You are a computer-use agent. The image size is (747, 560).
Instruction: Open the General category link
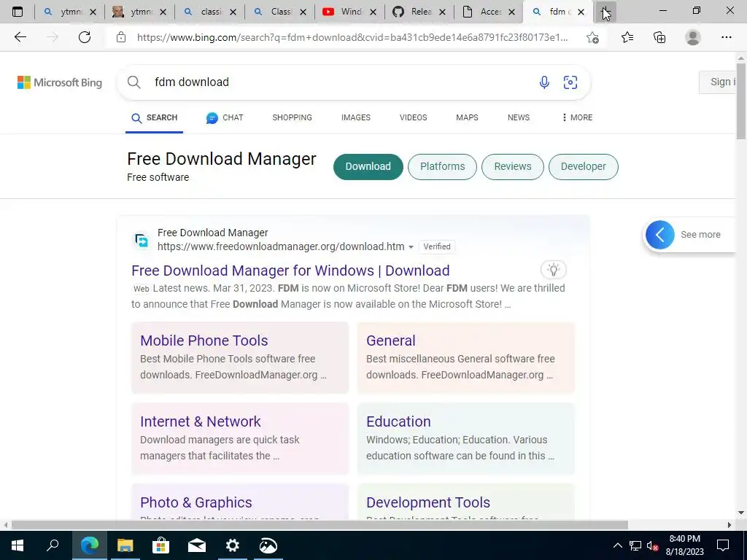point(391,341)
